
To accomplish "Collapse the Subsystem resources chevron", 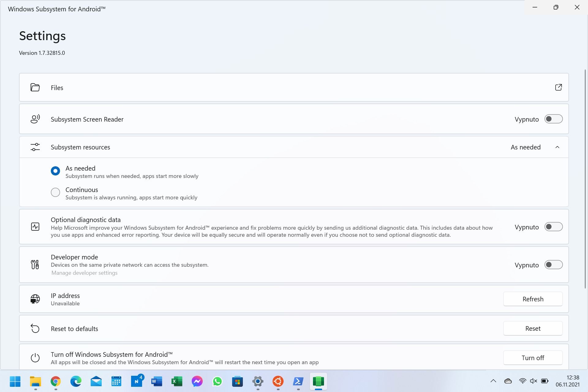I will (557, 147).
